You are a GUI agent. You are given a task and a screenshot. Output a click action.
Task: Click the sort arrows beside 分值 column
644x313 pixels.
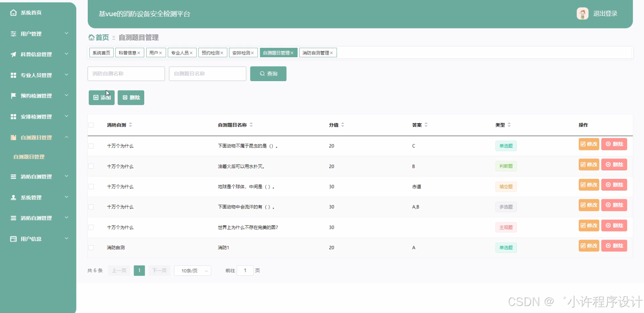[343, 125]
